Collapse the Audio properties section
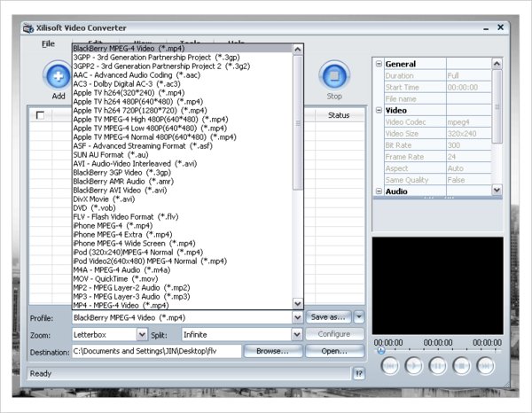The image size is (532, 413). [x=379, y=191]
